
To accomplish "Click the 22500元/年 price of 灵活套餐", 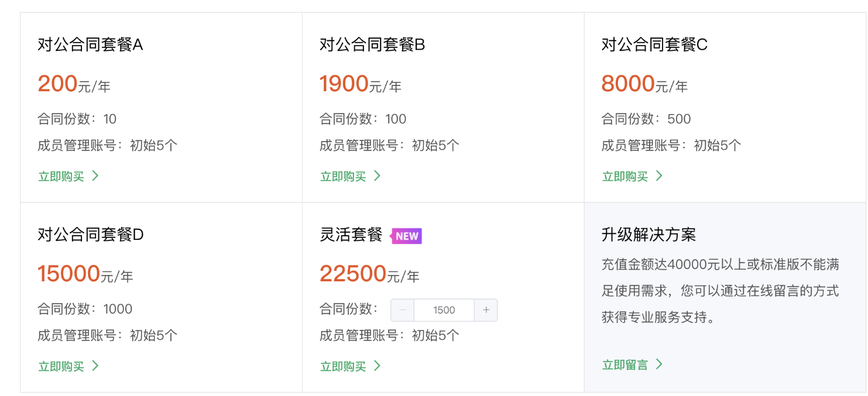I will (369, 274).
